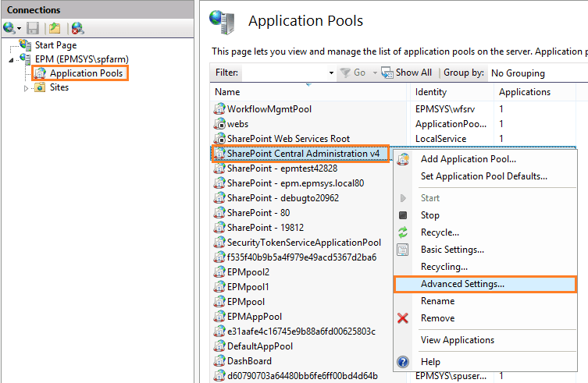Click the DefaultAppPool icon

click(219, 346)
